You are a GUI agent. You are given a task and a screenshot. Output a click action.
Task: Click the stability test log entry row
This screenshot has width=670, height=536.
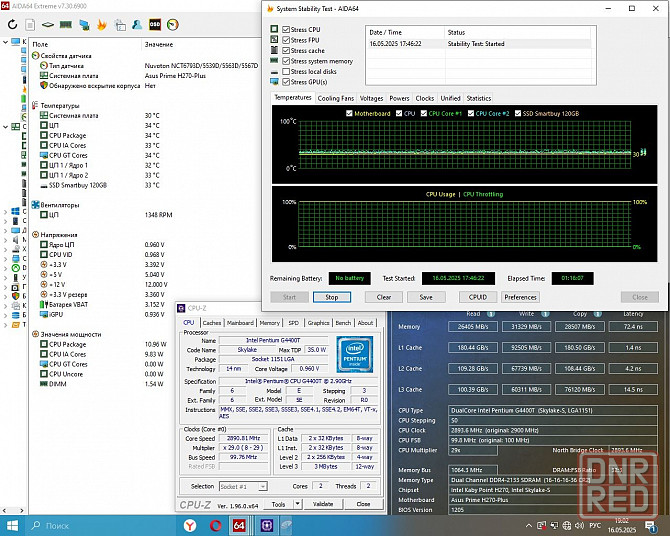(479, 44)
